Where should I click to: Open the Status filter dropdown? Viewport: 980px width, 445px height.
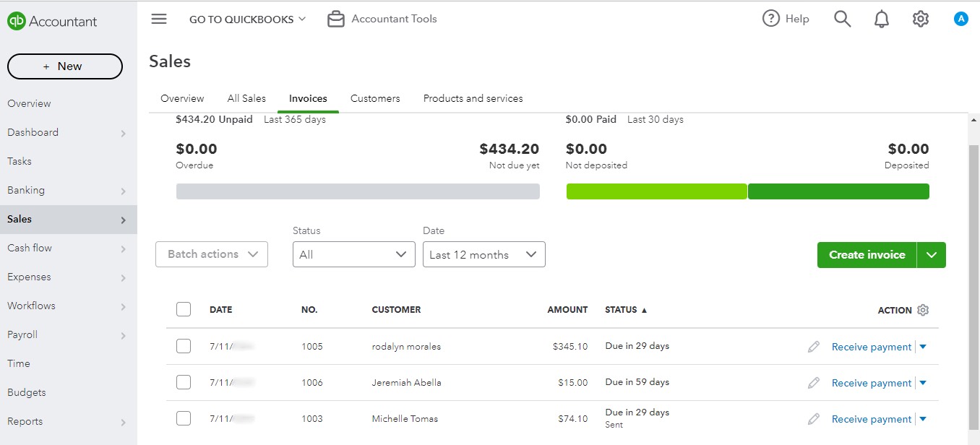point(353,254)
